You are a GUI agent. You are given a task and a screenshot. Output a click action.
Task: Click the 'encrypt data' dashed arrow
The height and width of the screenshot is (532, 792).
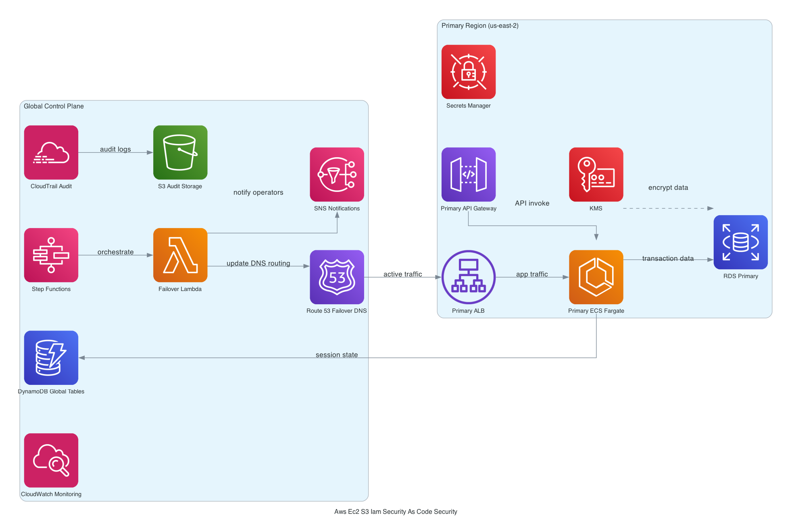point(669,187)
